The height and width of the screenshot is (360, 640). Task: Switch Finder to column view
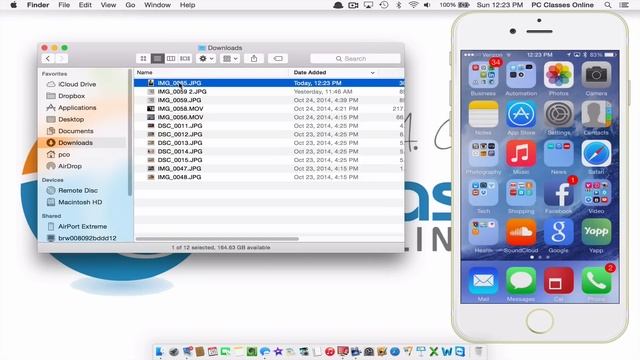[171, 59]
